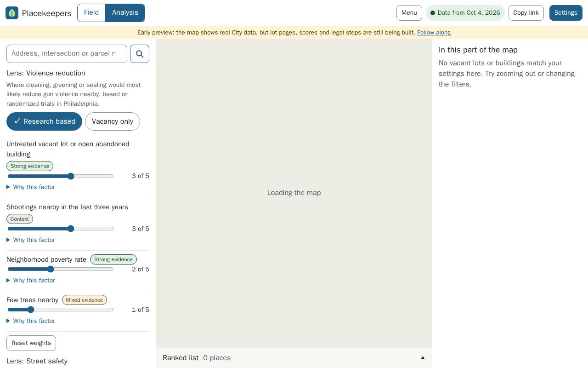The width and height of the screenshot is (588, 368).
Task: Adjust the Neighborhood poverty rate slider
Action: tap(61, 269)
